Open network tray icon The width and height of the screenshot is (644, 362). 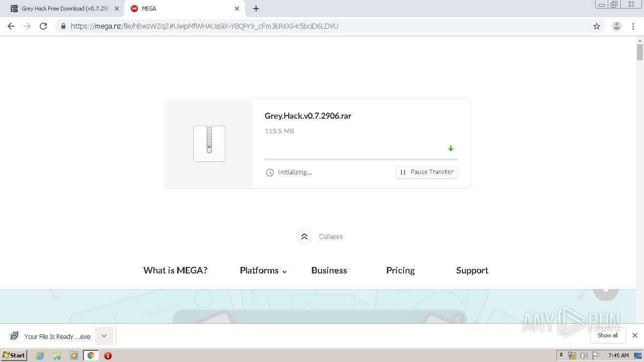coord(572,355)
